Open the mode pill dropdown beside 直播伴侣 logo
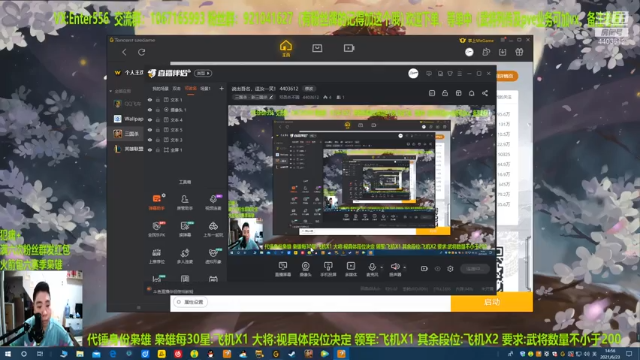 pos(203,73)
